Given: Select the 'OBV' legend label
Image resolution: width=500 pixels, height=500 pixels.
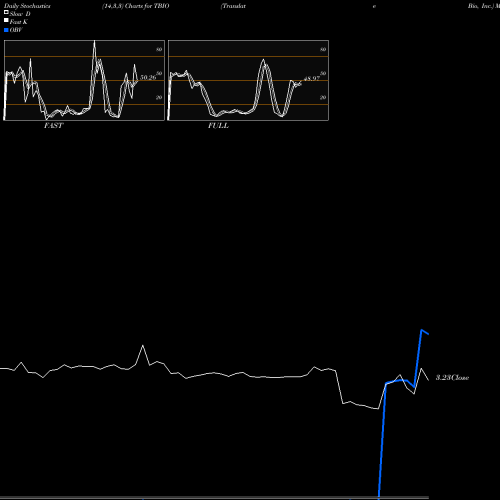Looking at the screenshot, I should (16, 30).
